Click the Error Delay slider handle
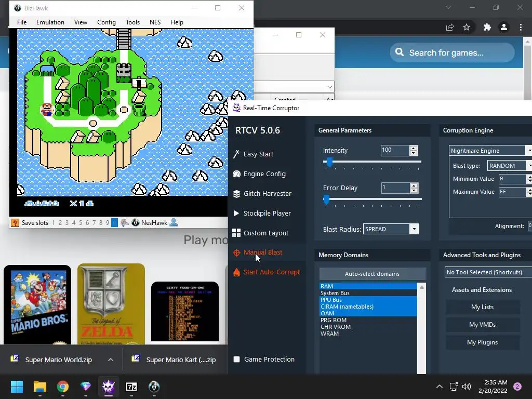The height and width of the screenshot is (399, 532). coord(326,199)
